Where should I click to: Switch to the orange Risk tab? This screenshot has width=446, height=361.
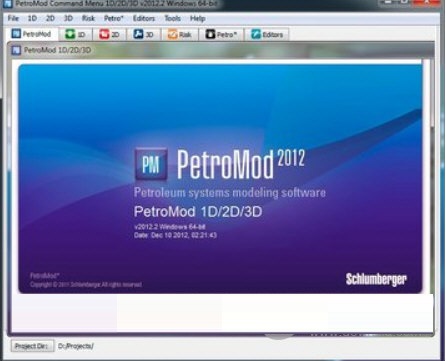[x=180, y=34]
